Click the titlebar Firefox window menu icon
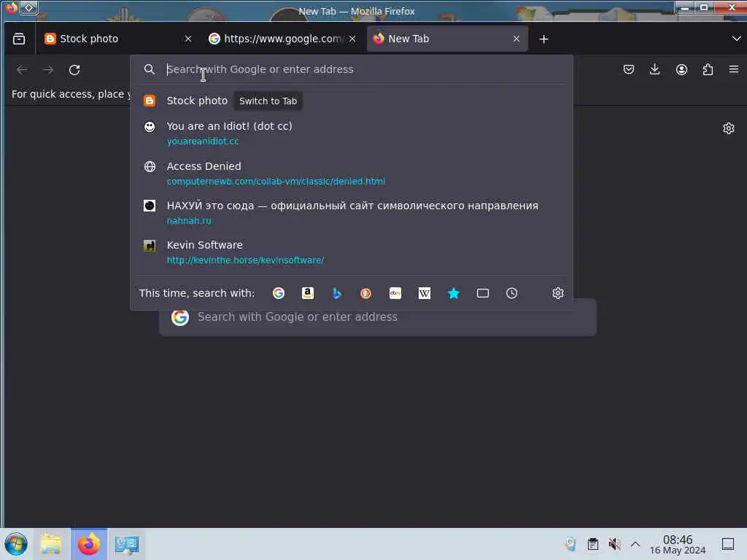This screenshot has width=747, height=560. click(11, 7)
